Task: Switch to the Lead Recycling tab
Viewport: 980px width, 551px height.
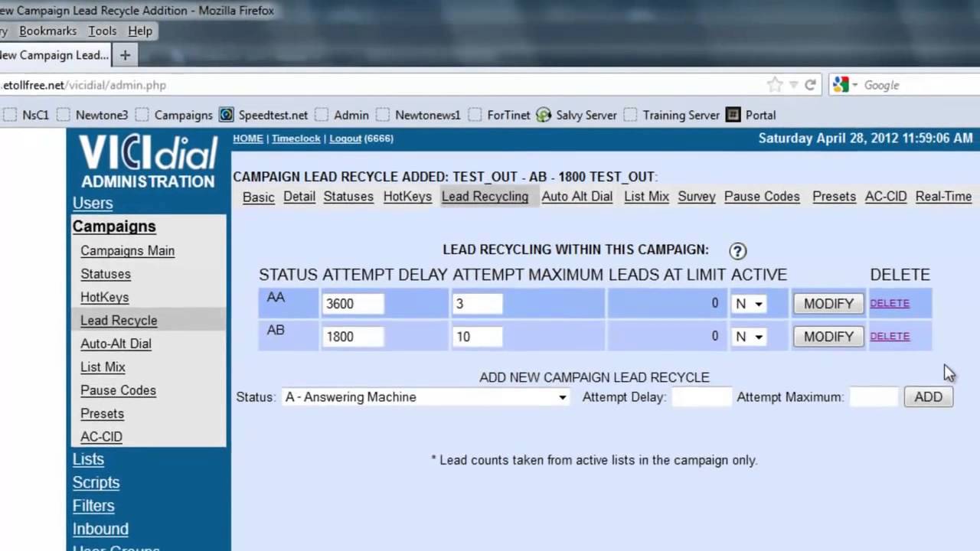Action: tap(485, 197)
